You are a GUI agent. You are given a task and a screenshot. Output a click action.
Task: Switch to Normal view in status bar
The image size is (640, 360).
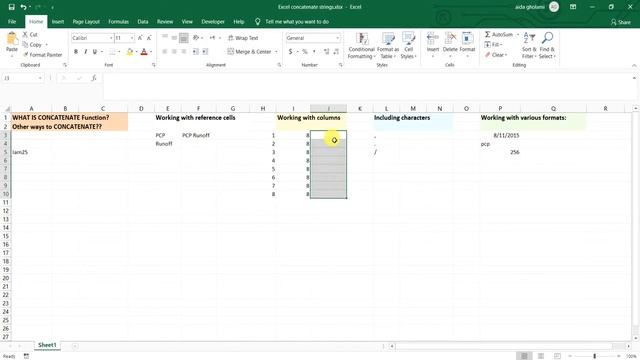(x=524, y=356)
